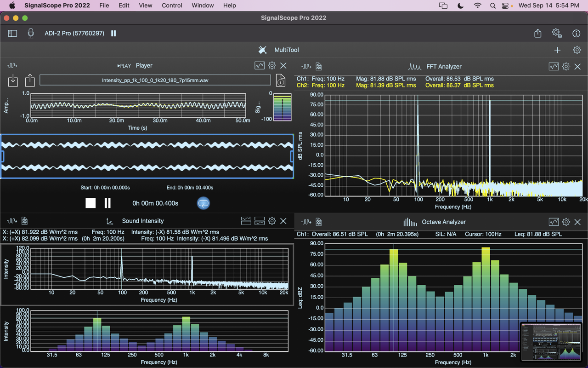The width and height of the screenshot is (588, 368).
Task: Click Sound Intensity data file icon
Action: point(25,221)
